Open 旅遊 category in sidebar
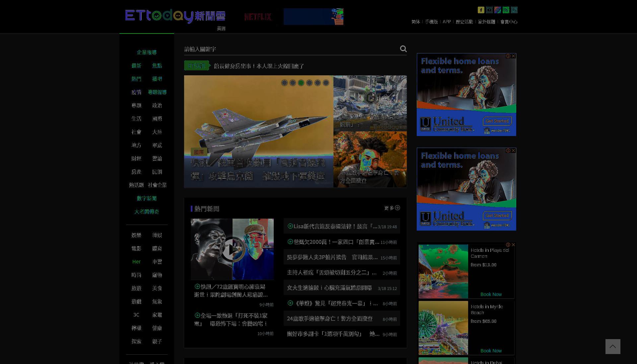Image resolution: width=637 pixels, height=364 pixels. [x=136, y=288]
